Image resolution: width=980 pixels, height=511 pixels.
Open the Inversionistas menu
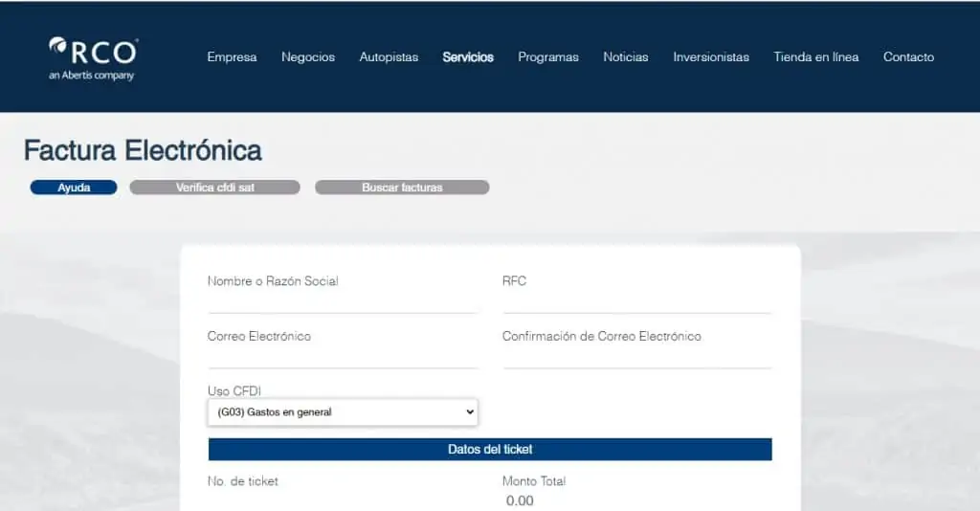pyautogui.click(x=711, y=56)
